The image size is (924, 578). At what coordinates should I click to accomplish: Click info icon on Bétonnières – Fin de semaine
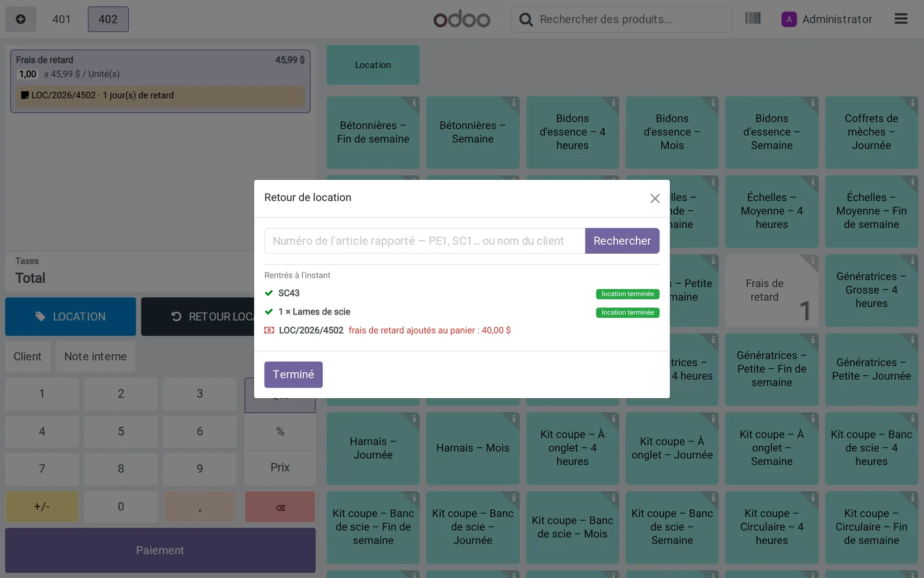pos(414,103)
